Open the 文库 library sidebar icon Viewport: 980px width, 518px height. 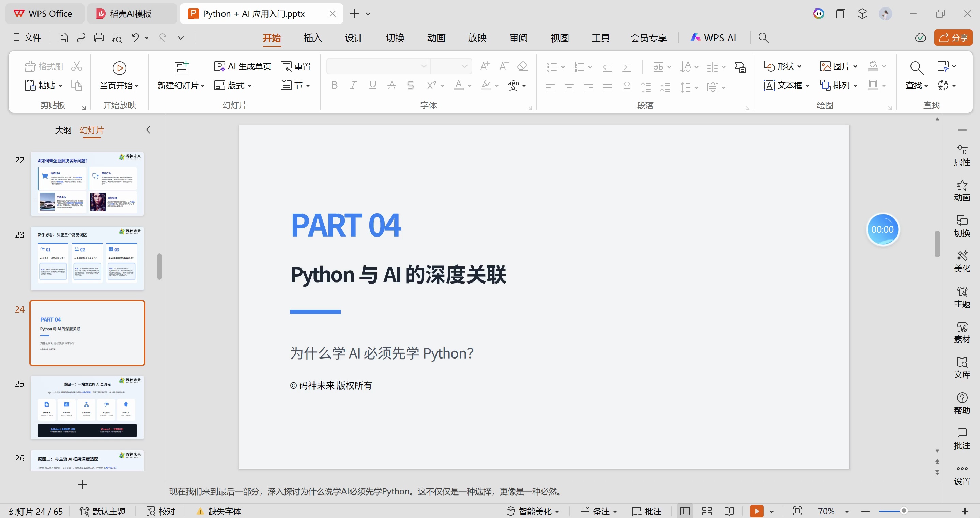(x=962, y=368)
